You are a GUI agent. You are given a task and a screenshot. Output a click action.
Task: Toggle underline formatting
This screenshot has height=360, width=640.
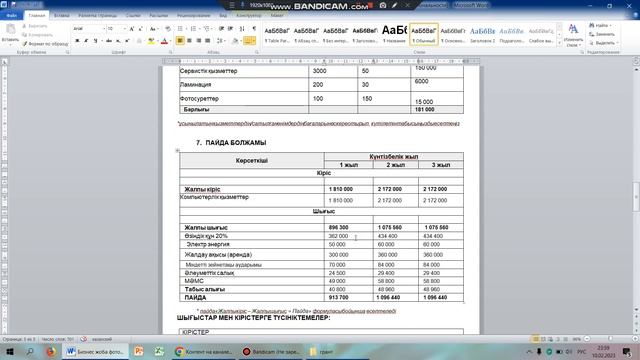[95, 41]
